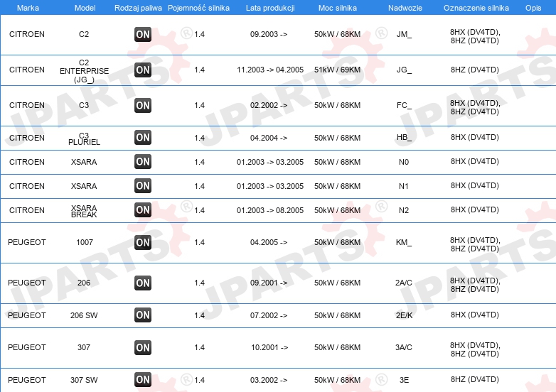Click production date 01.2003 -> 08.2005
Image resolution: width=556 pixels, height=392 pixels.
point(270,210)
